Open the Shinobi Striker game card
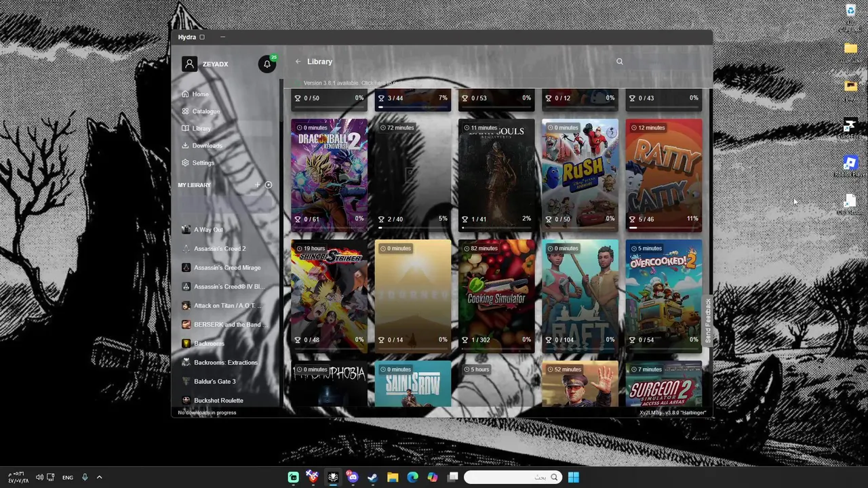 [329, 295]
